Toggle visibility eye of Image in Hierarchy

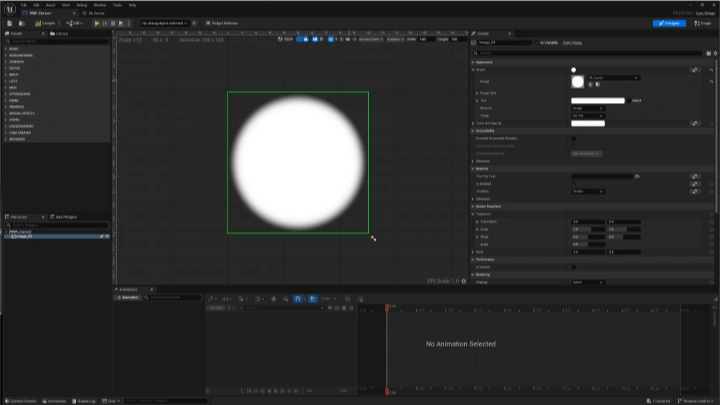(107, 236)
